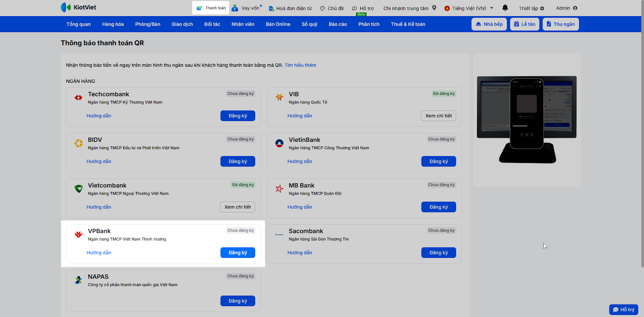Click the Thông báo thanh toán QR heading
This screenshot has width=644, height=317.
[102, 43]
